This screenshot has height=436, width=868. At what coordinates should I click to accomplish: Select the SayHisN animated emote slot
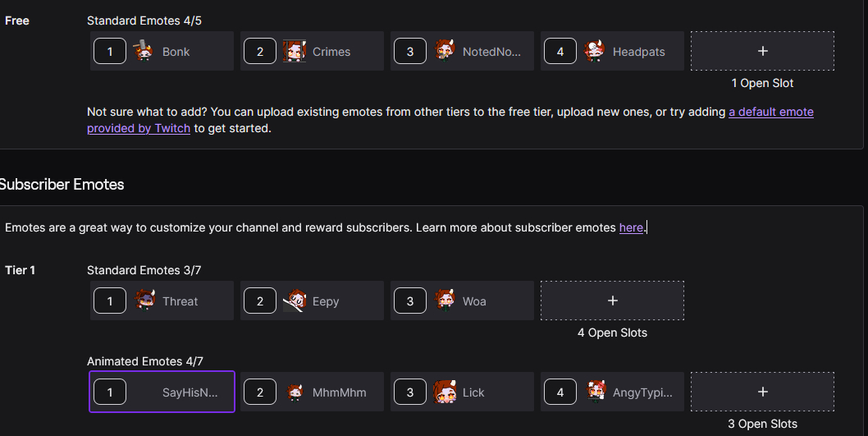coord(189,392)
